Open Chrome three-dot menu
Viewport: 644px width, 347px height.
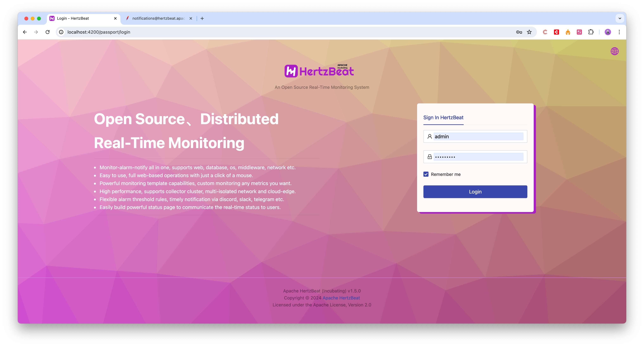click(619, 32)
